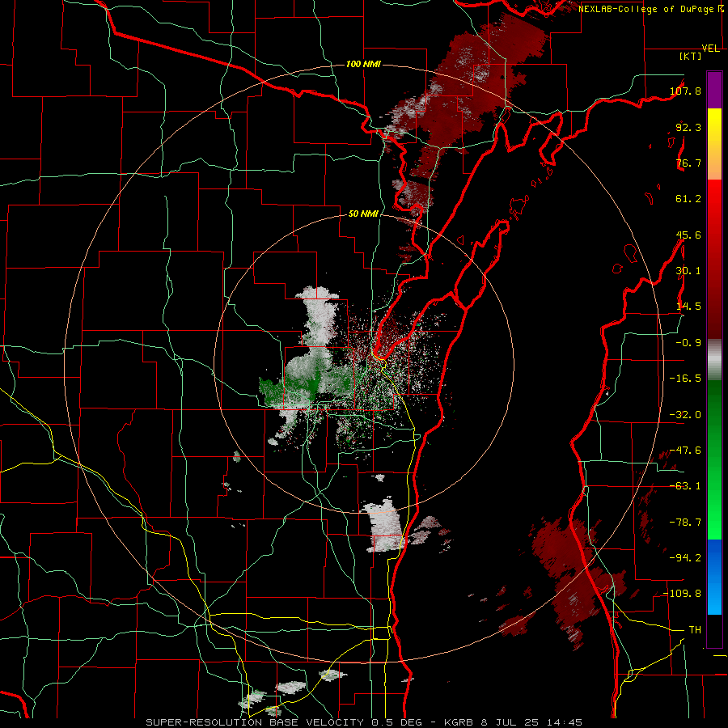
Task: Click the blue segment of the color bar
Action: tap(714, 577)
